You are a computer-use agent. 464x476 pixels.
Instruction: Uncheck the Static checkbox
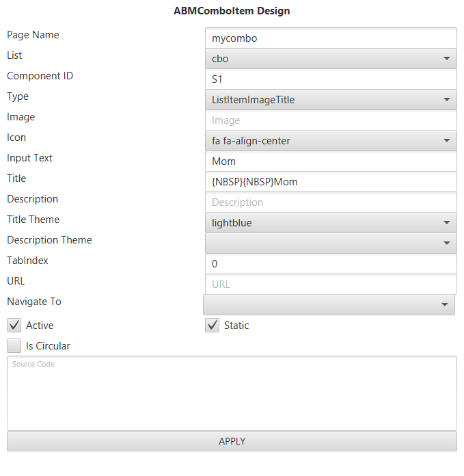pyautogui.click(x=213, y=326)
